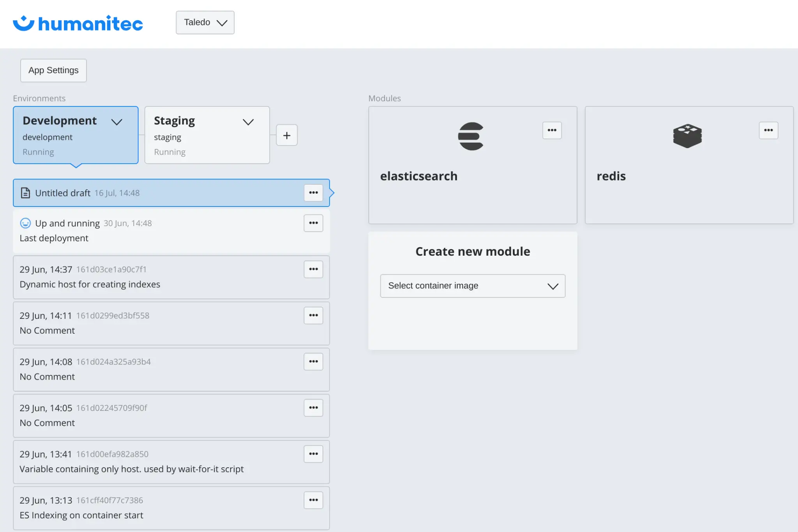Select the Untitled draft row
The width and height of the screenshot is (798, 532).
[171, 193]
